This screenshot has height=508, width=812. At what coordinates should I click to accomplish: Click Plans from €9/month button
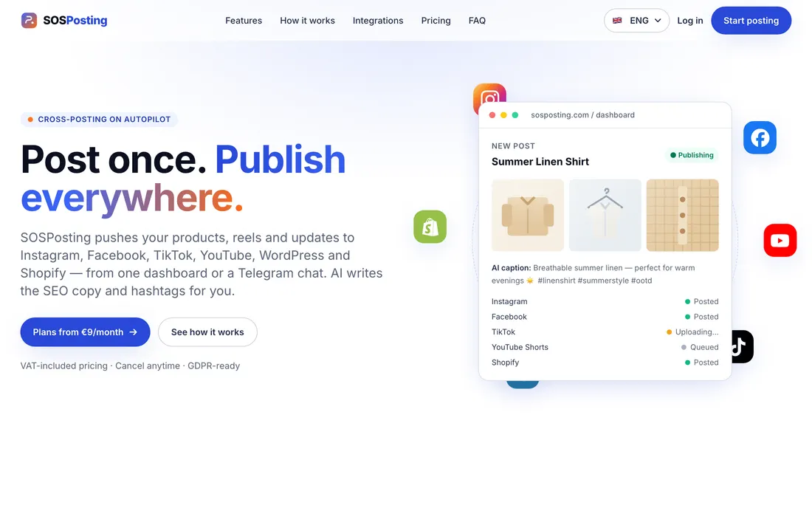(85, 332)
